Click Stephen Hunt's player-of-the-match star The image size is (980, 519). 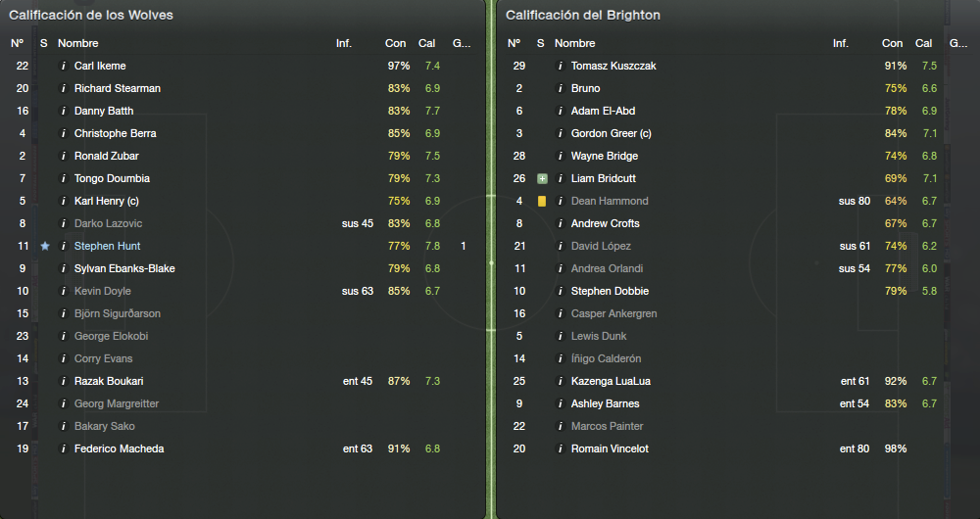(x=44, y=246)
